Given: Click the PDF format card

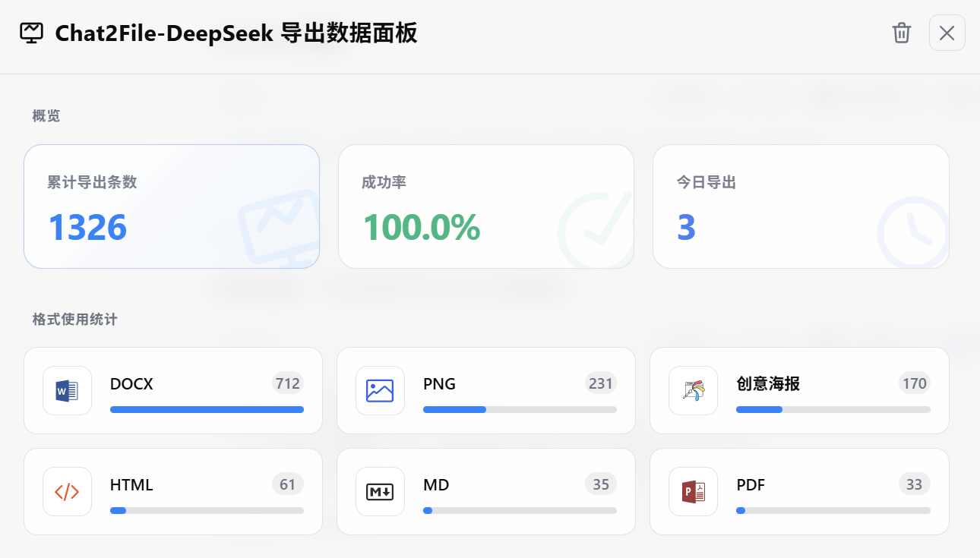Looking at the screenshot, I should pyautogui.click(x=799, y=491).
